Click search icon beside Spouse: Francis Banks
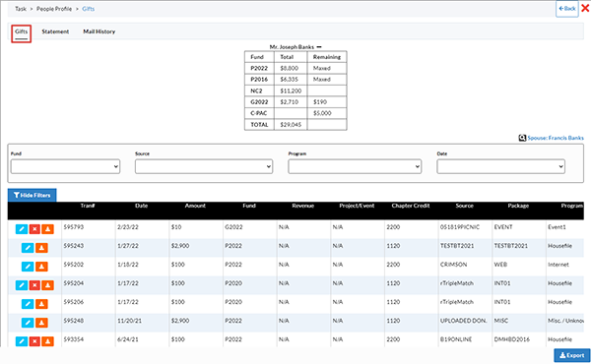The height and width of the screenshot is (364, 591). click(x=522, y=138)
